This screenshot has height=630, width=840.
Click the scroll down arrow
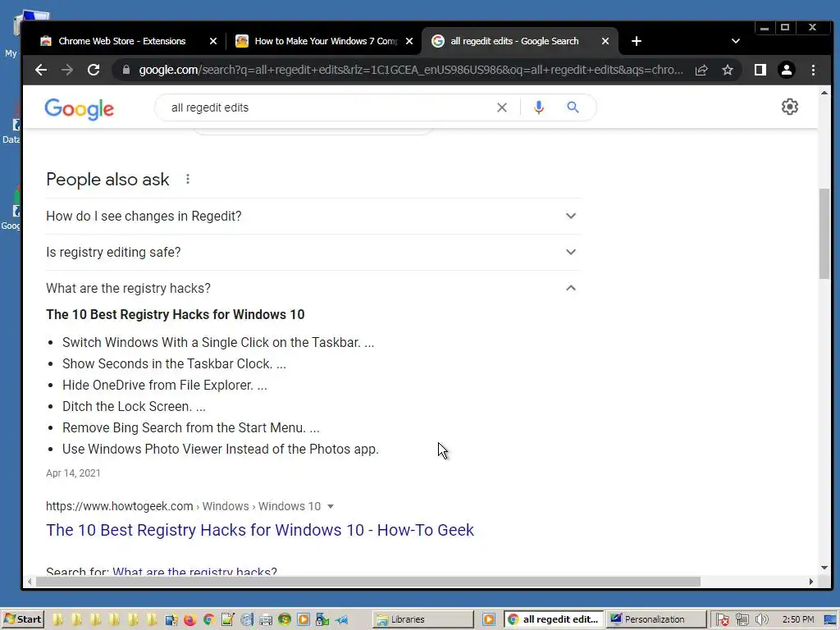pyautogui.click(x=824, y=568)
